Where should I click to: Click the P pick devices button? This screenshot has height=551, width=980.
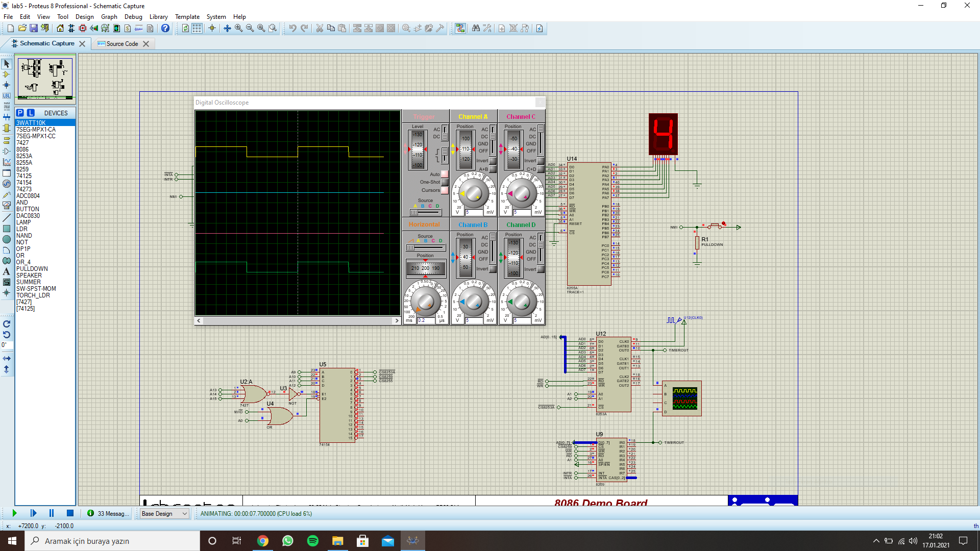click(20, 113)
